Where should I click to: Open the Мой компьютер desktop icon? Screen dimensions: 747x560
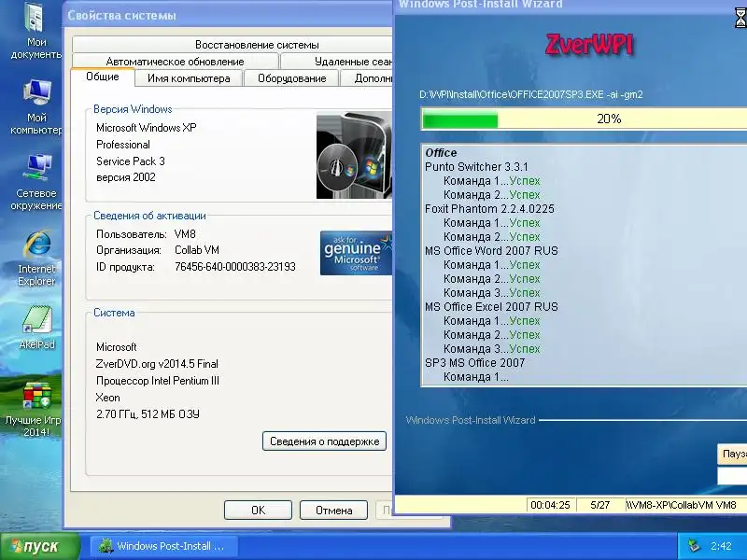(36, 107)
